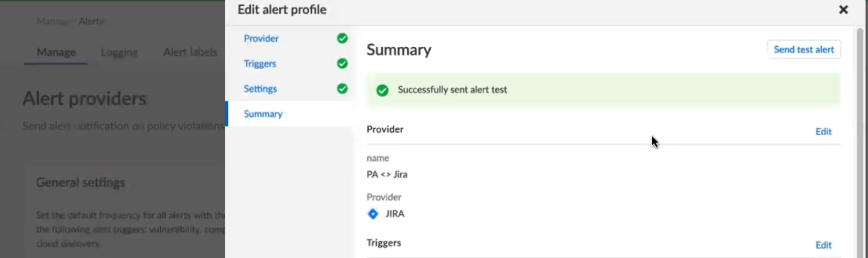Edit the Provider section

tap(823, 131)
